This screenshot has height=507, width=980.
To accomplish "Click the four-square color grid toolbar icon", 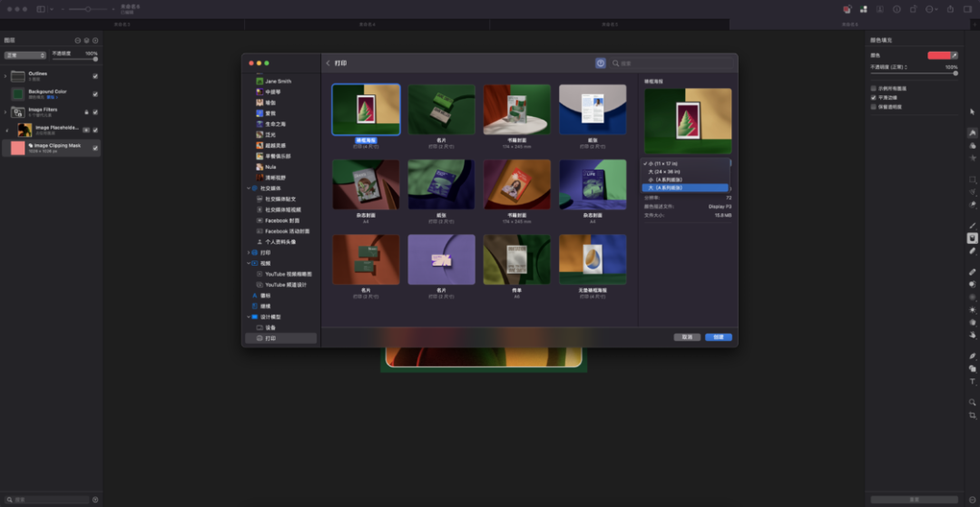I will (863, 9).
